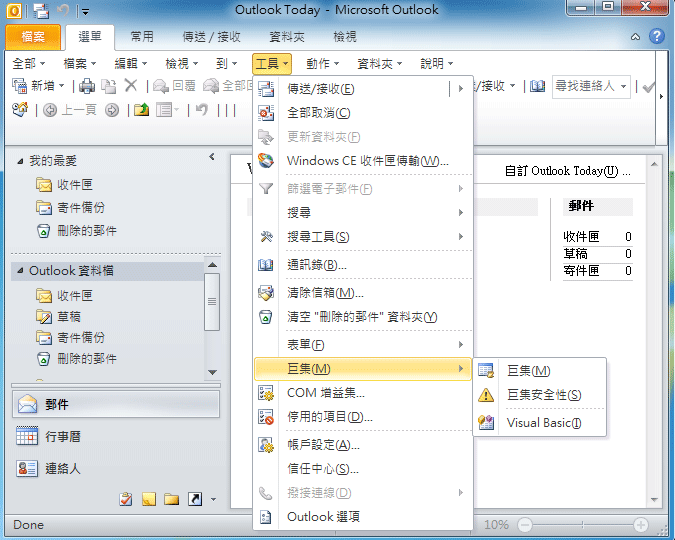Select 巨集(M) in the submenu
Viewport: 675px width, 540px height.
click(x=540, y=371)
